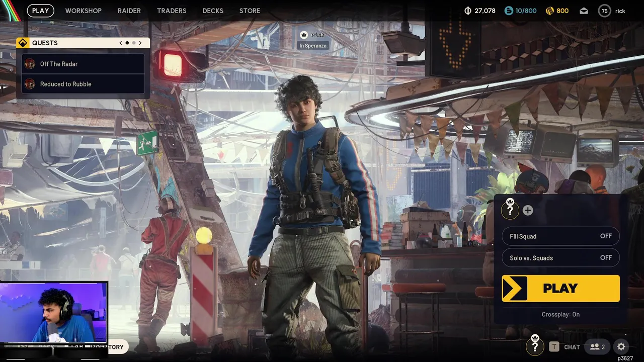644x362 pixels.
Task: Click the gold striped currency icon beside 800
Action: [550, 11]
